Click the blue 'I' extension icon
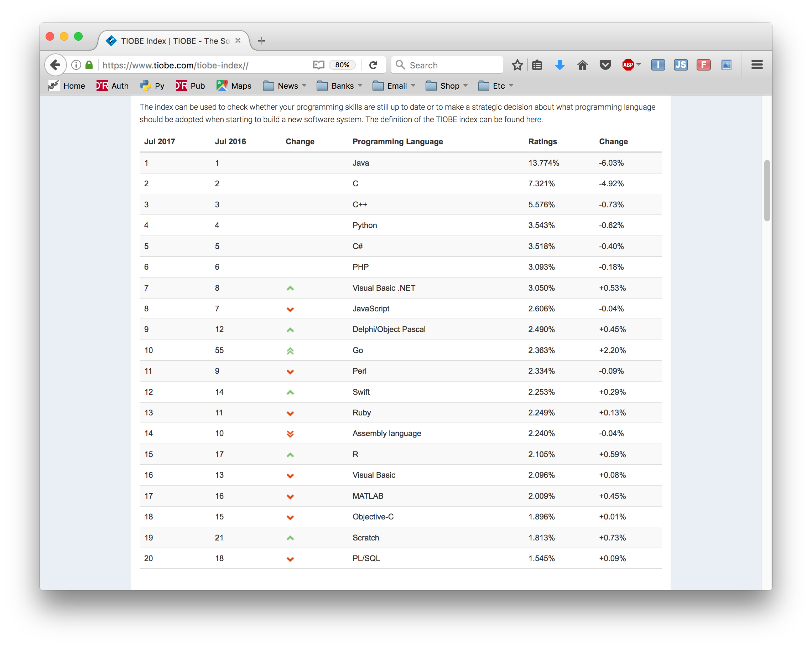812x647 pixels. (657, 65)
